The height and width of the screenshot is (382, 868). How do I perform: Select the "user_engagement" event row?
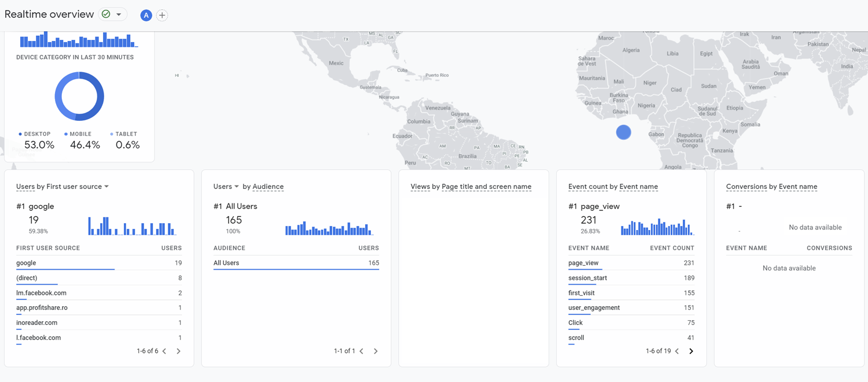tap(631, 308)
